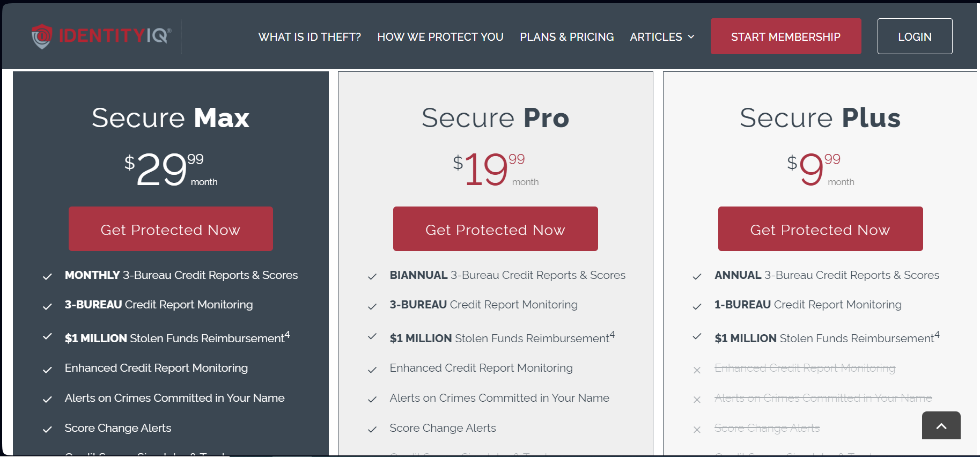This screenshot has width=980, height=457.
Task: Click the Secure Max plan heading
Action: (x=171, y=117)
